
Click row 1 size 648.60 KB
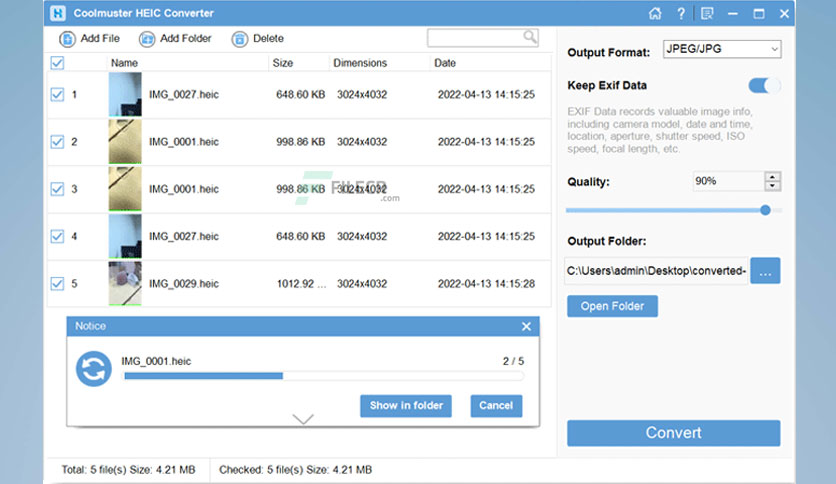point(301,94)
